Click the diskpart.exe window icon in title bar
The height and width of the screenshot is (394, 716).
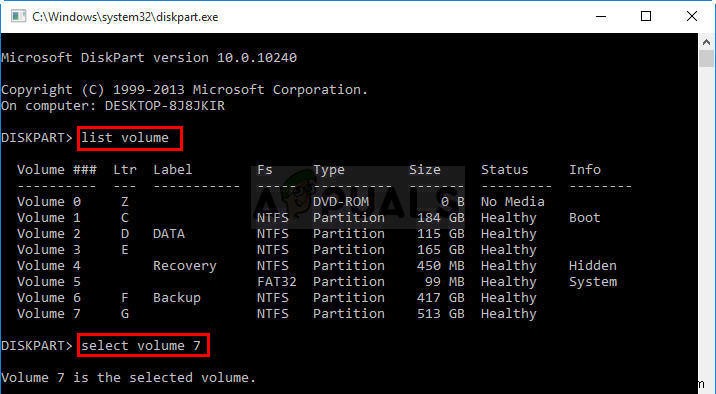pos(18,16)
